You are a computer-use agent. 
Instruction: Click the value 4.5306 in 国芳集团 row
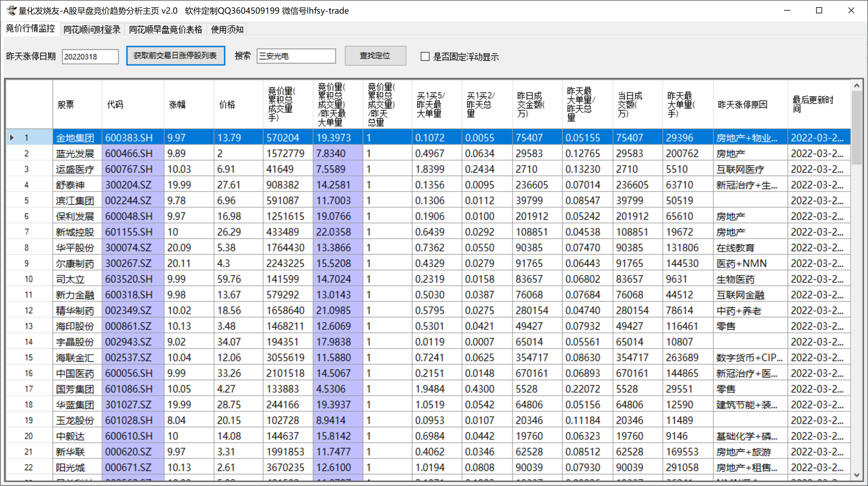338,389
